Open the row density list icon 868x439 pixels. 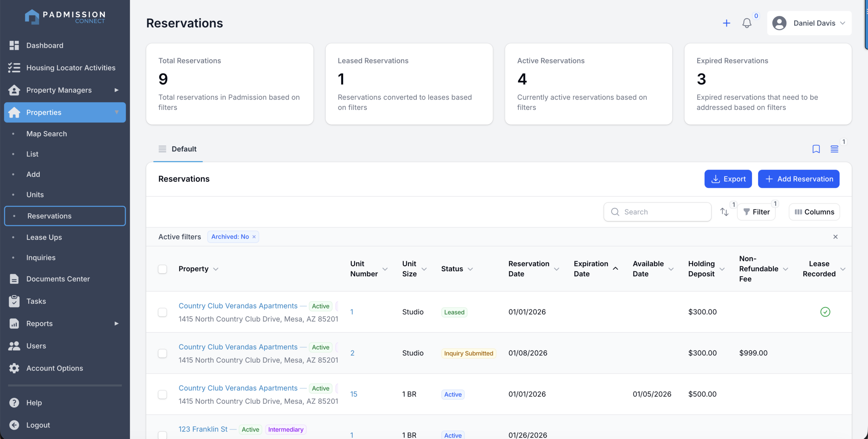click(x=834, y=149)
